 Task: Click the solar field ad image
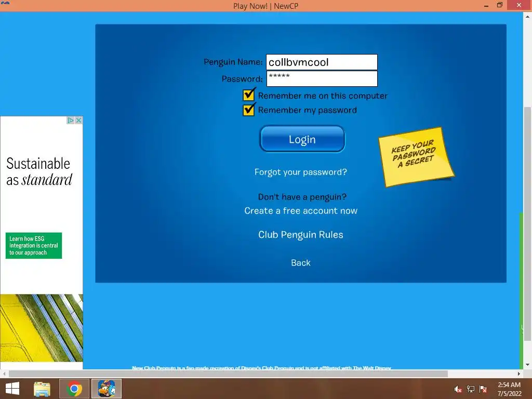pos(42,328)
